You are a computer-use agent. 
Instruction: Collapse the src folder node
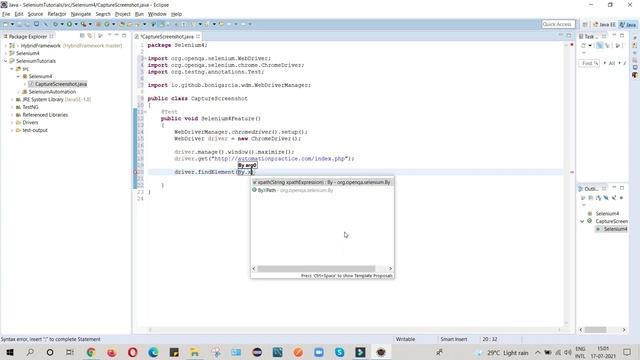(12, 69)
